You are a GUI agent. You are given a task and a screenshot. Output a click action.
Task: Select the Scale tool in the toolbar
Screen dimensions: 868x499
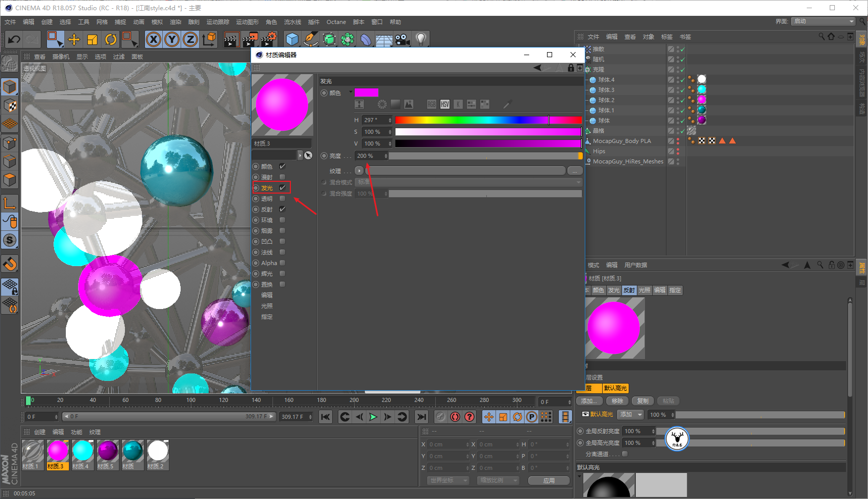click(x=92, y=39)
